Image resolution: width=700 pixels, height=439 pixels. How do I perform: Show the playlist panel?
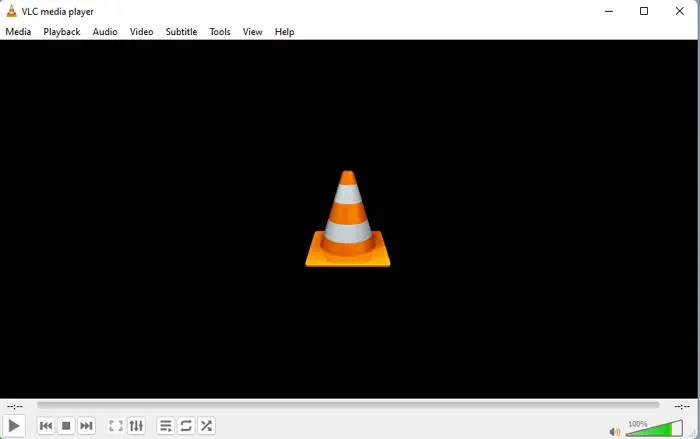pos(166,426)
